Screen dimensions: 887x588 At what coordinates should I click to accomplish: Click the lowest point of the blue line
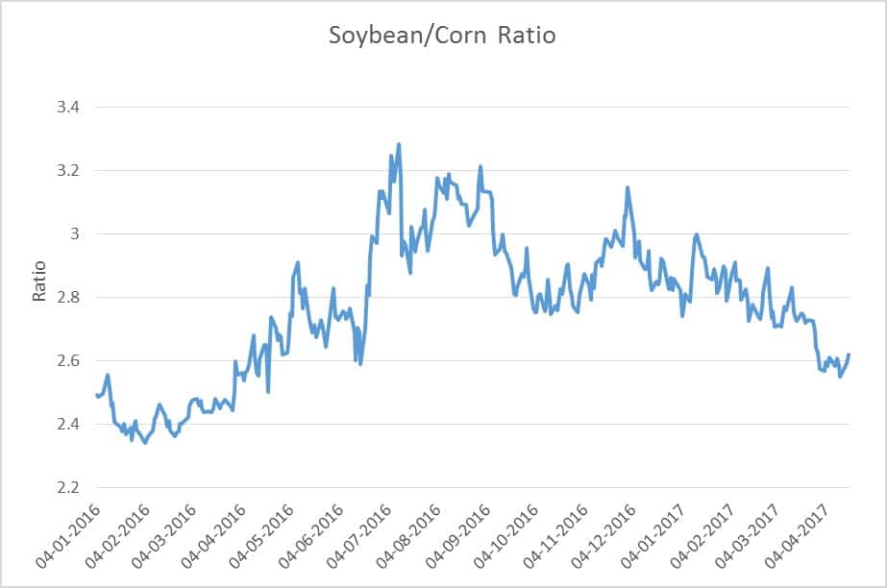coord(145,443)
